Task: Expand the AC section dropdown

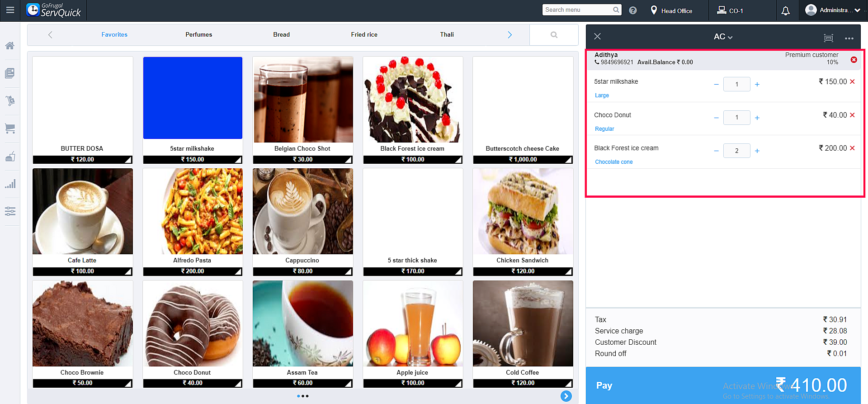Action: 723,37
